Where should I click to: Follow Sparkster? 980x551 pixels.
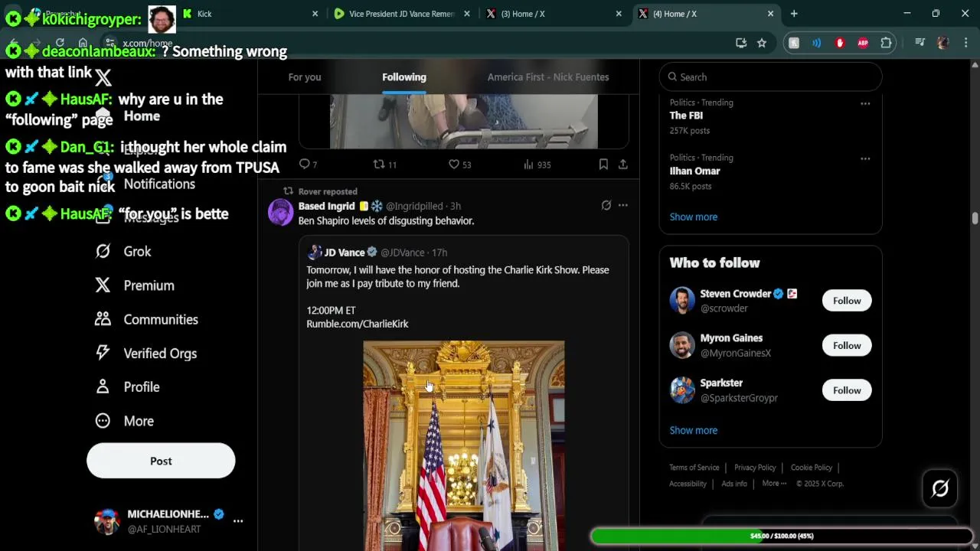[847, 390]
